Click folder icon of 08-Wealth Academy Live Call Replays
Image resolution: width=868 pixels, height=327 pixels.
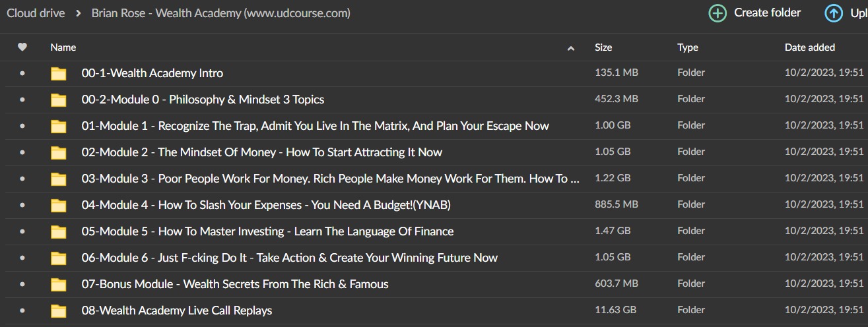[59, 311]
